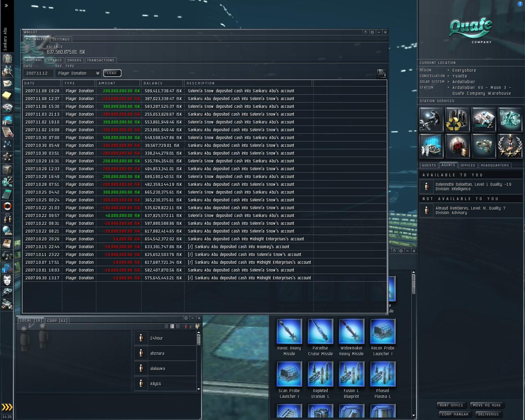This screenshot has width=525, height=420.
Task: Click the yellow arrows undock button
Action: [x=7, y=407]
